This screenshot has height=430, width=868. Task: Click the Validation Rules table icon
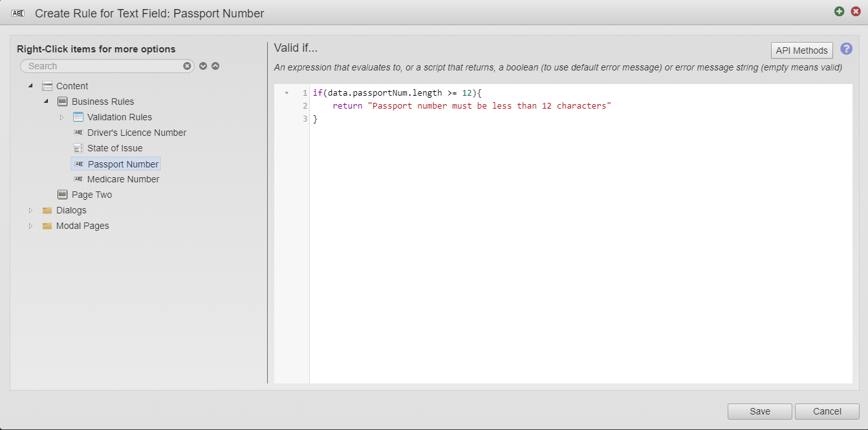pyautogui.click(x=78, y=117)
